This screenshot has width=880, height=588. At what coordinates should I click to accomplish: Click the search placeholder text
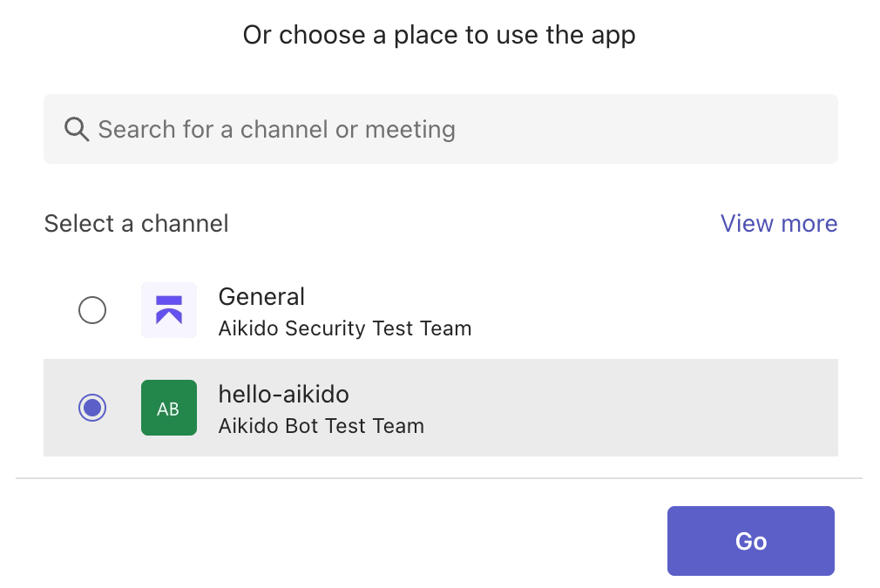pos(276,130)
